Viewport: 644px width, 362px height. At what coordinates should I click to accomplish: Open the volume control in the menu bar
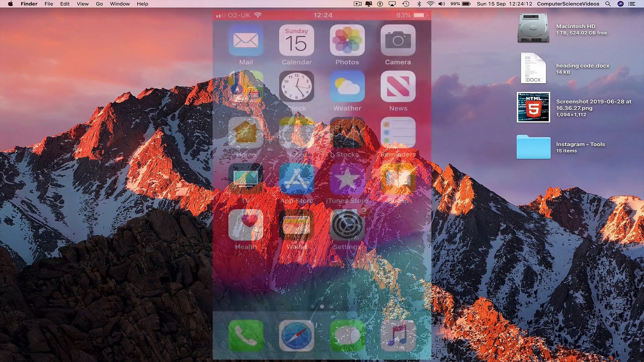pyautogui.click(x=442, y=4)
